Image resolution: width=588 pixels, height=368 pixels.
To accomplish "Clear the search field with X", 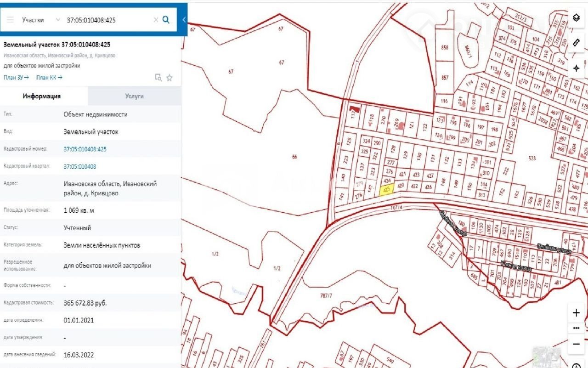I will [156, 20].
